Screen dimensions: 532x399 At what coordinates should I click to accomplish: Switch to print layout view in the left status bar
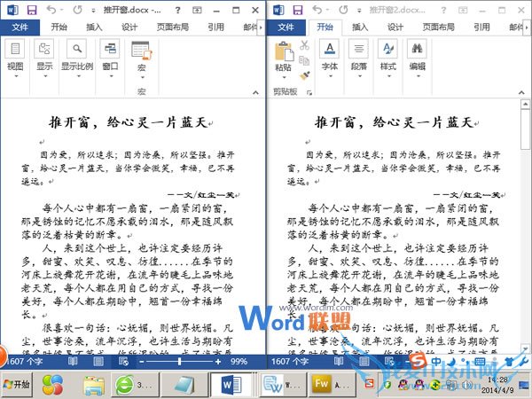pyautogui.click(x=98, y=362)
